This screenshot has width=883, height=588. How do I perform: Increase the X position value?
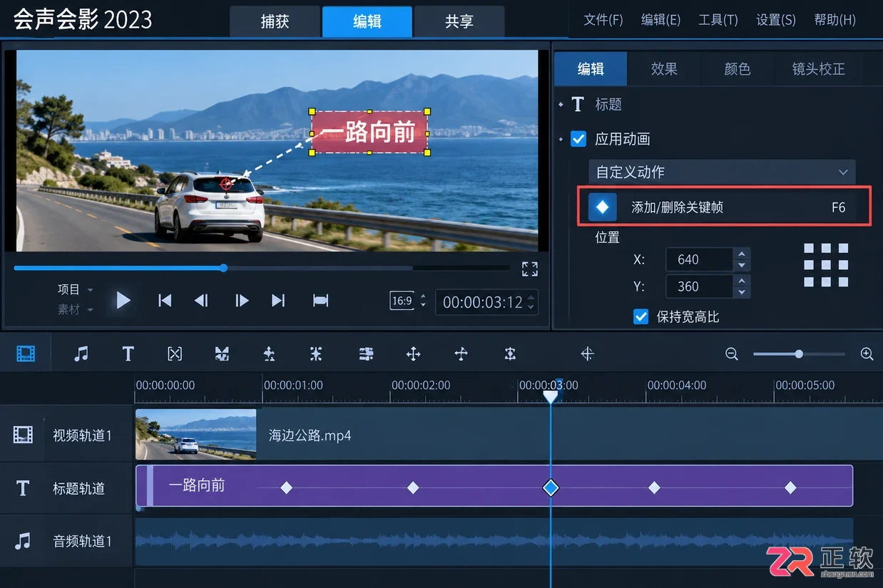point(742,254)
